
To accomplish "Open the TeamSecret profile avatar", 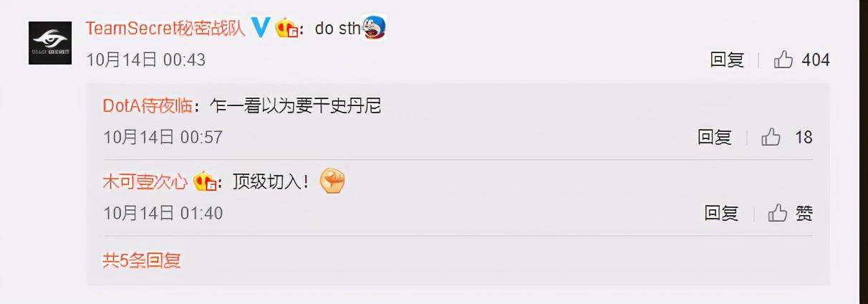I will pyautogui.click(x=50, y=42).
